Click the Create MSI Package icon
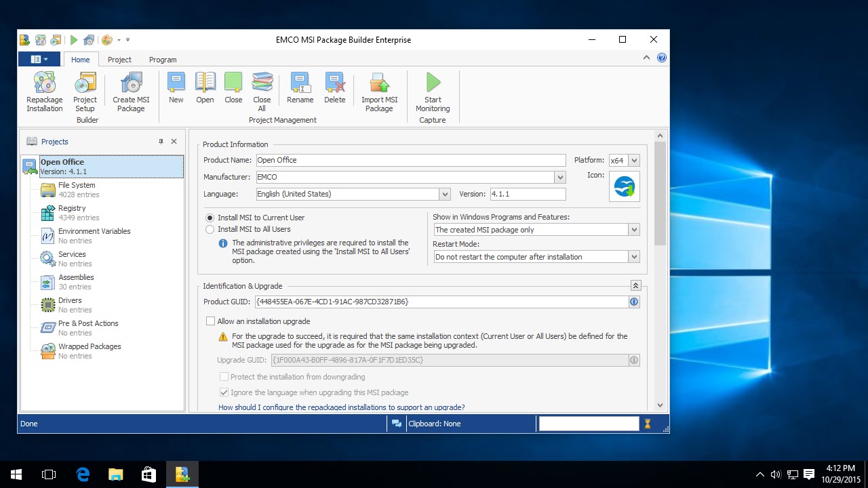The image size is (868, 488). pyautogui.click(x=131, y=92)
